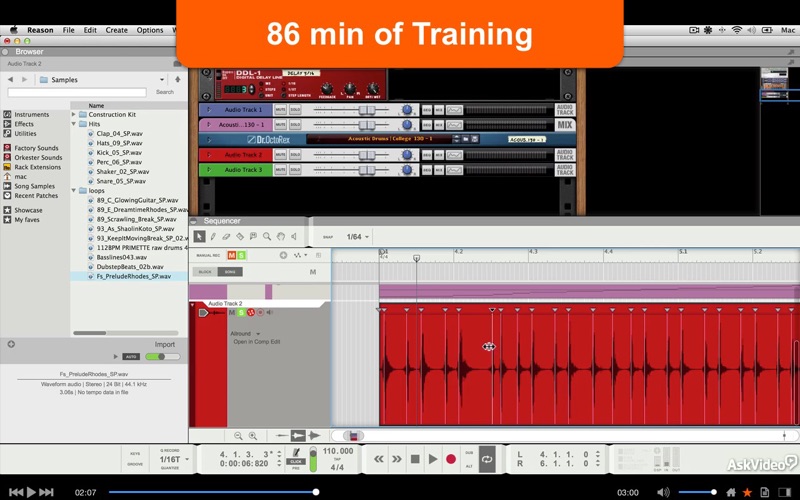Collapse the Hits folder
This screenshot has width=800, height=500.
tap(73, 124)
